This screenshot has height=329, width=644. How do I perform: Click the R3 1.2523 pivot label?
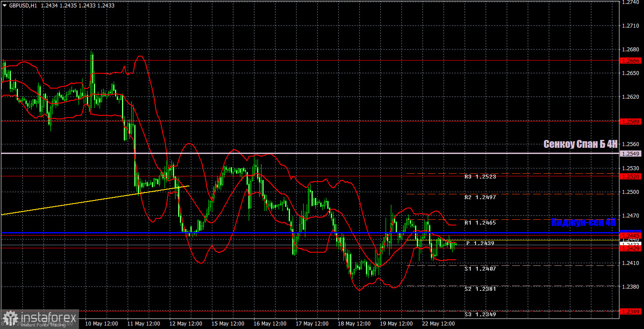click(480, 176)
